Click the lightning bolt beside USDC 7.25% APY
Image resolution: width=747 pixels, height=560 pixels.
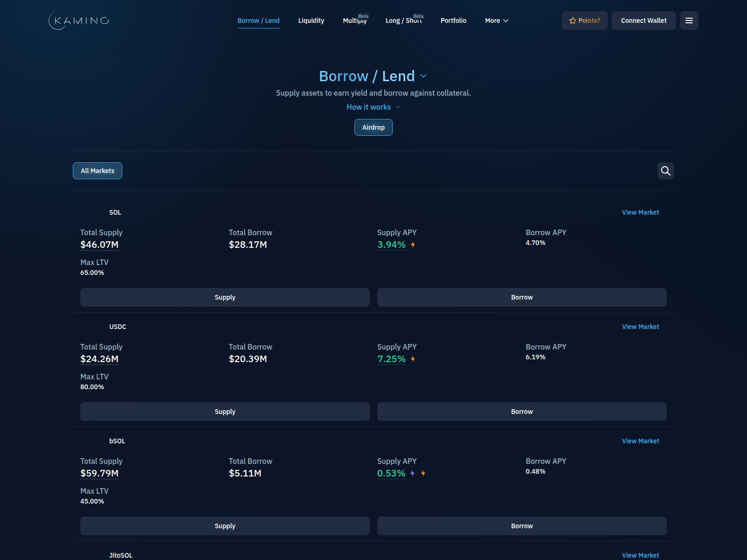coord(413,359)
